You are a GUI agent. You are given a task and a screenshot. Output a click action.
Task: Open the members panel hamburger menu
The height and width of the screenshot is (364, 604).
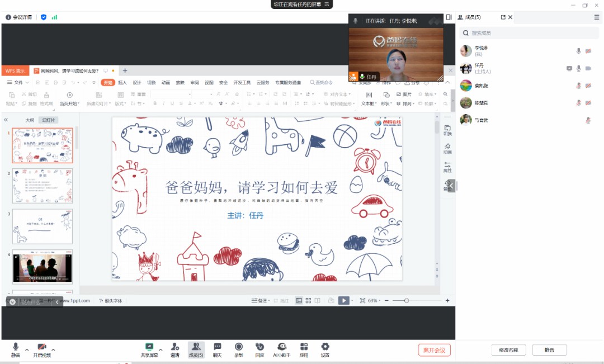pyautogui.click(x=597, y=17)
